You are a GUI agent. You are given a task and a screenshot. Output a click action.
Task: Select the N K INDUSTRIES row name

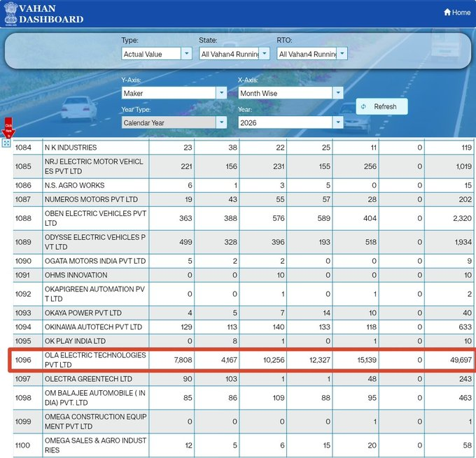tap(71, 148)
